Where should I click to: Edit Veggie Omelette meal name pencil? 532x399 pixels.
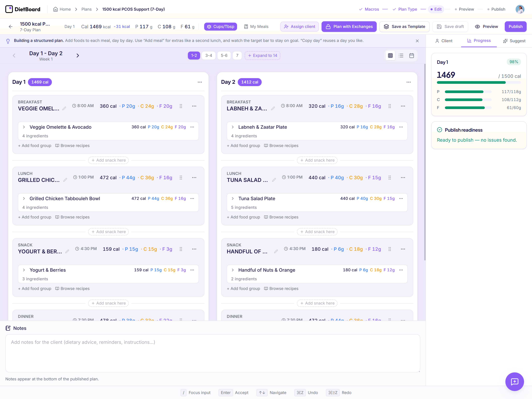click(64, 108)
